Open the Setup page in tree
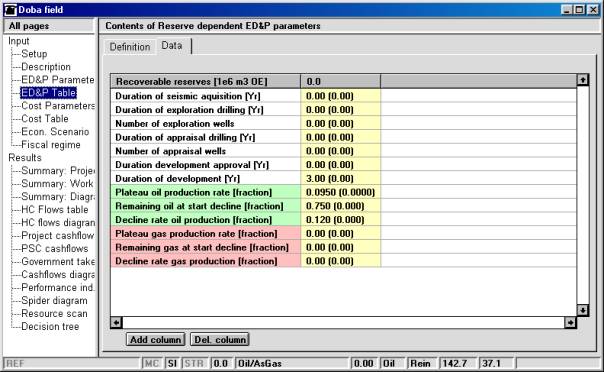604x372 pixels. pos(34,54)
